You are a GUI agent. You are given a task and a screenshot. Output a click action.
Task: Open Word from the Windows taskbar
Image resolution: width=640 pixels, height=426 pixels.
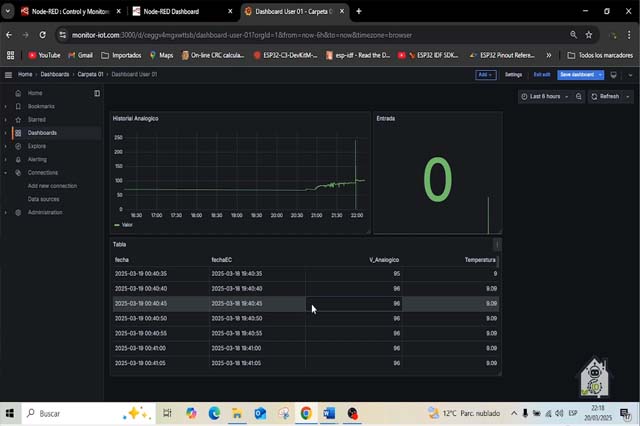pos(329,413)
